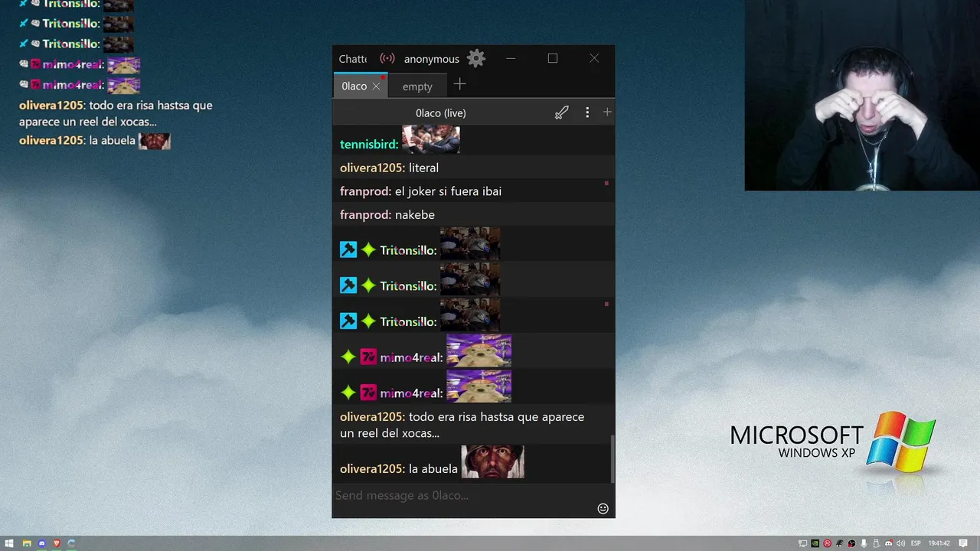Select olivera1205 message "literal"
The height and width of the screenshot is (551, 980).
pyautogui.click(x=423, y=168)
